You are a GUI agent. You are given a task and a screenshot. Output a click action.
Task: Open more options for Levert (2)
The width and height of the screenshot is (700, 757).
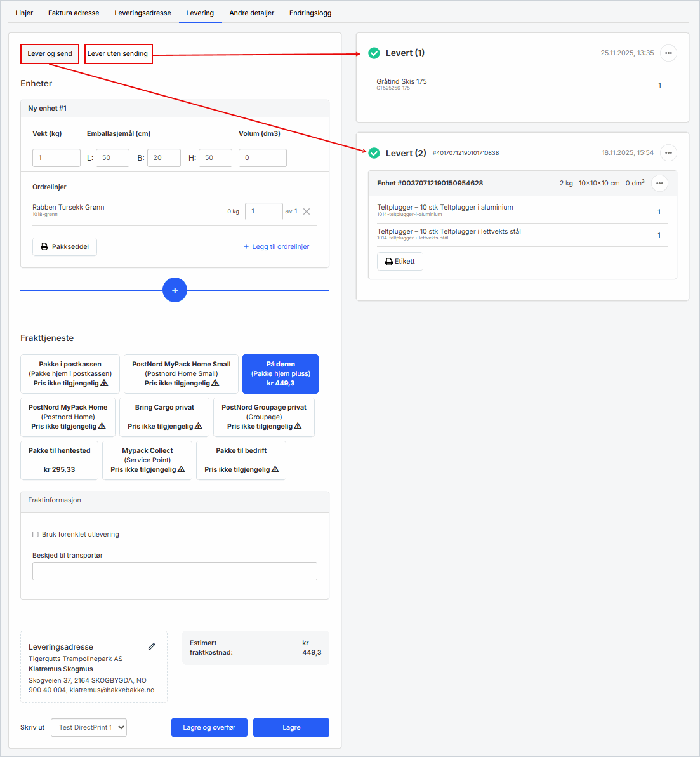tap(668, 153)
